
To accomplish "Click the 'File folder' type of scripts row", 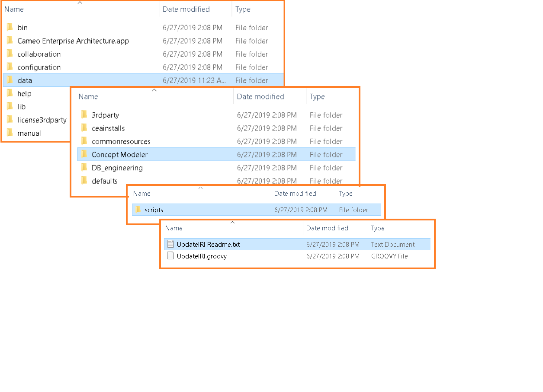I will (x=353, y=210).
